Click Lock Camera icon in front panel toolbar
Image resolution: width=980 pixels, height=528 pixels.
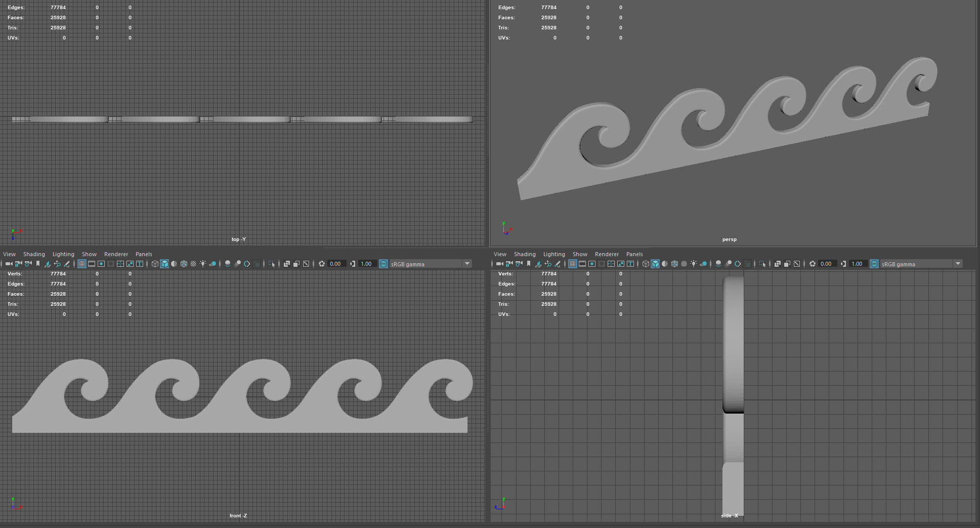point(18,264)
